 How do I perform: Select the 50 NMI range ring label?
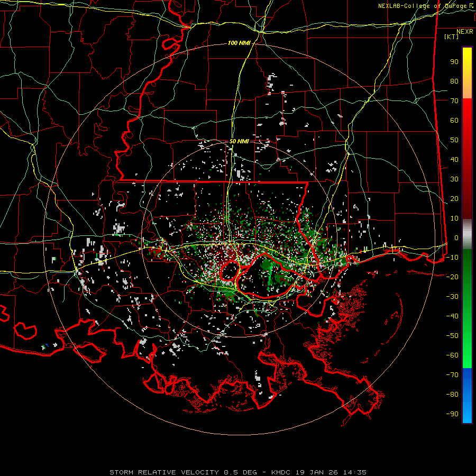coord(239,141)
